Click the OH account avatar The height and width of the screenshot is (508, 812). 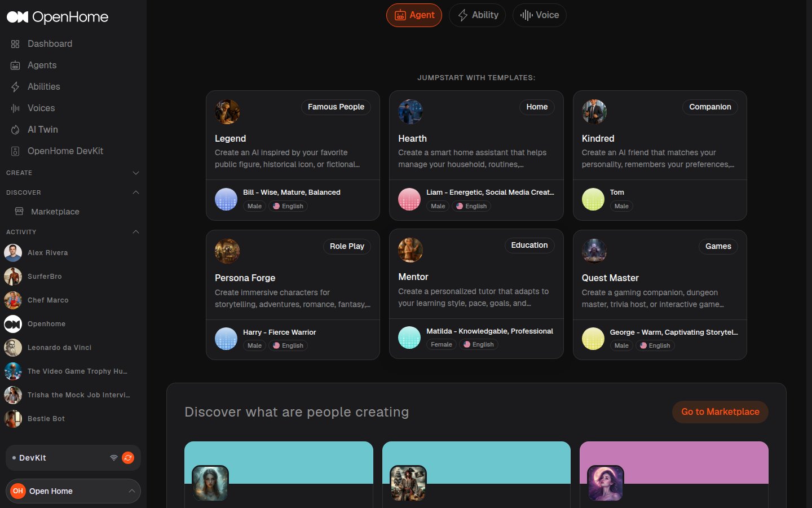tap(18, 491)
